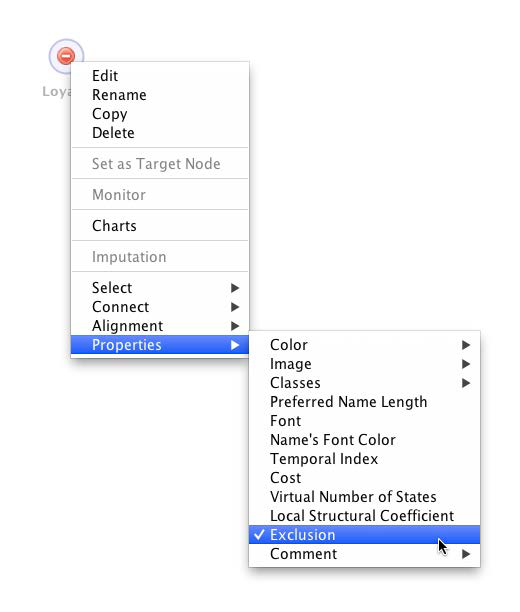Screen dimensions: 520x612
Task: Choose Preferred Name Length
Action: point(365,402)
